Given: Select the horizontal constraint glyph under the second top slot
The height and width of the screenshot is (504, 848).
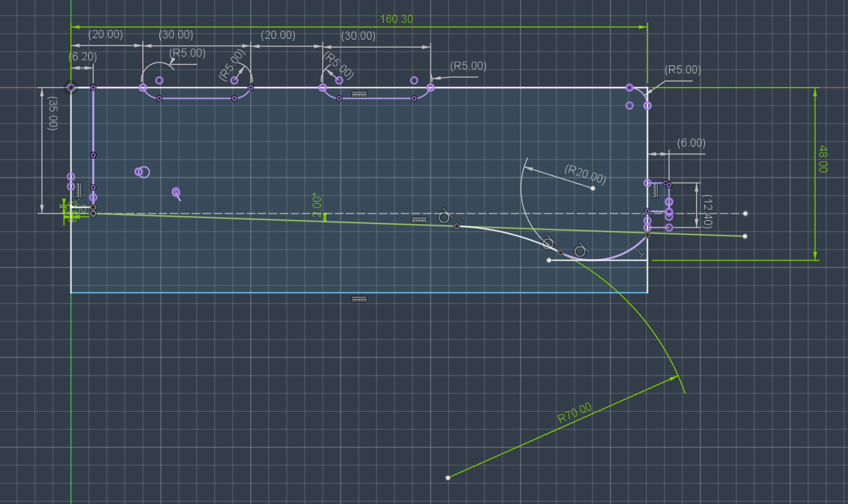Looking at the screenshot, I should [x=359, y=94].
